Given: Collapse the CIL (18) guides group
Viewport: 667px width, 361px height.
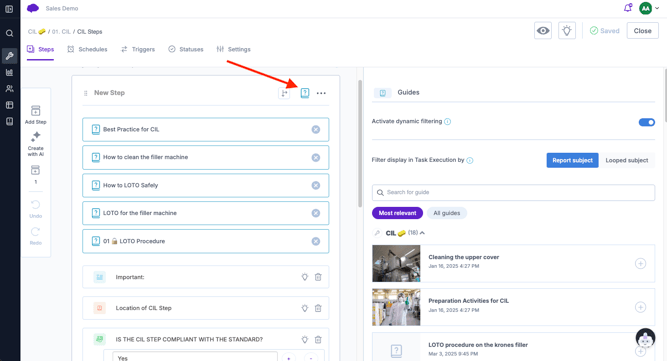Looking at the screenshot, I should [x=422, y=233].
